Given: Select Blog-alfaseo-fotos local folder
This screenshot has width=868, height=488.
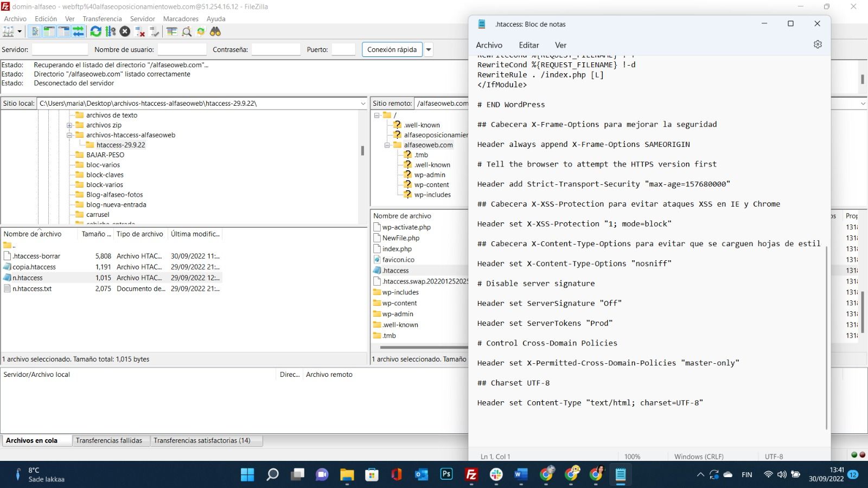Looking at the screenshot, I should tap(114, 195).
